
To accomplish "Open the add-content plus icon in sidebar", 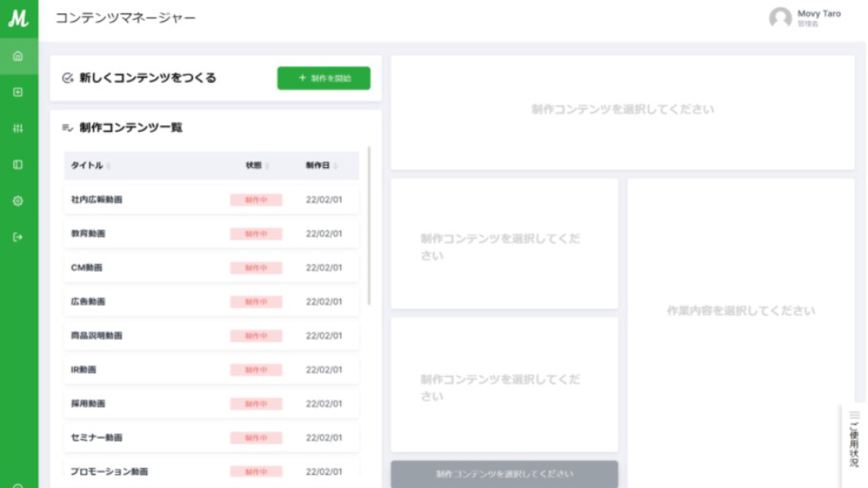I will click(18, 92).
